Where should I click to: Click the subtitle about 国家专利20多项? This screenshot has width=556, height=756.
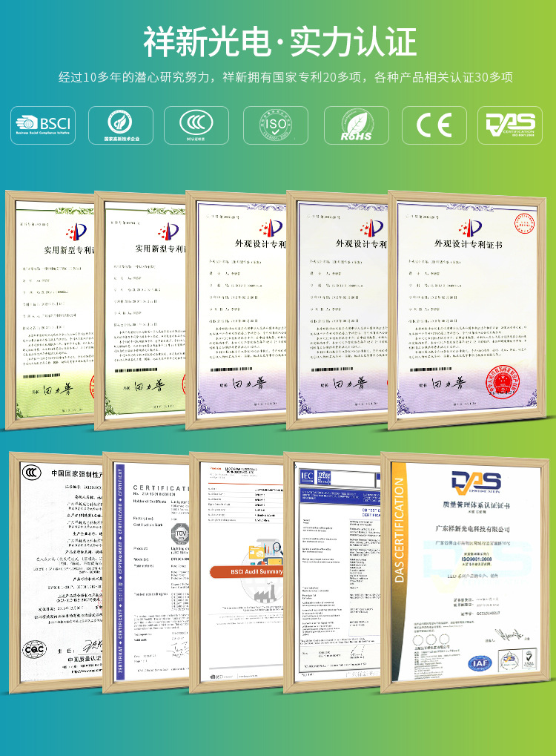(285, 77)
